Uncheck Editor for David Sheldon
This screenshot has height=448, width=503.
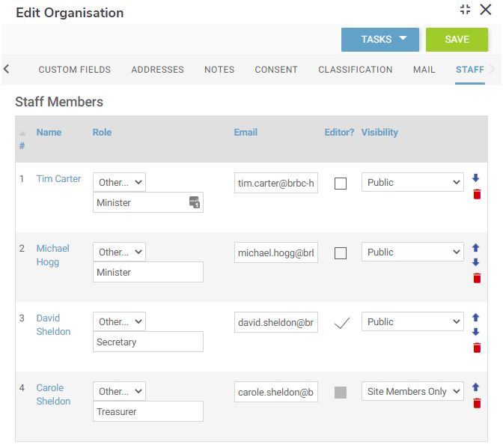coord(341,323)
